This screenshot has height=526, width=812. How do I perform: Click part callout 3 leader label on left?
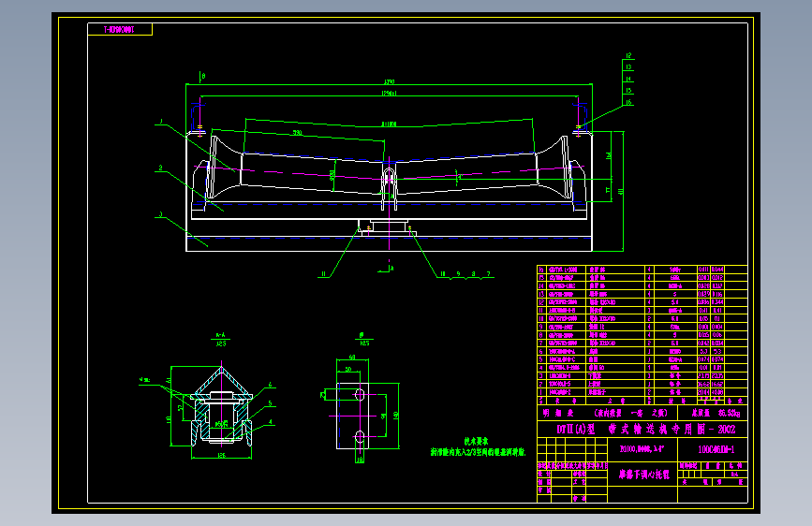pyautogui.click(x=160, y=214)
